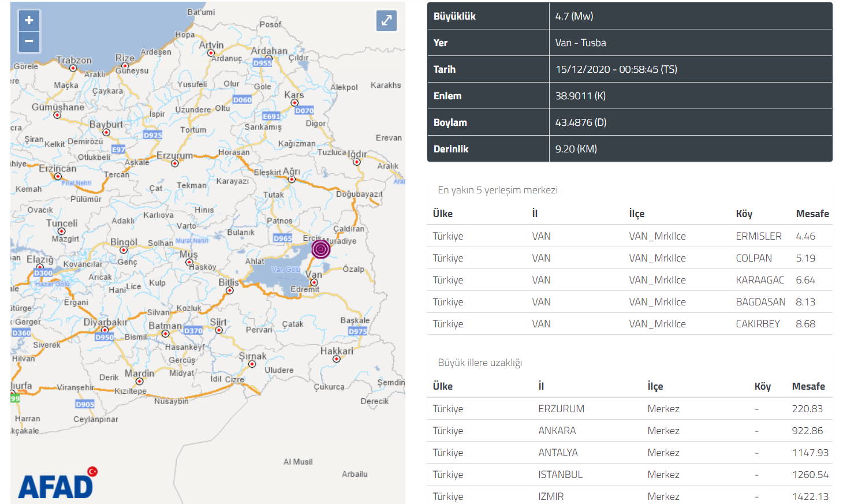Image resolution: width=843 pixels, height=504 pixels.
Task: Click the Tarih date value cell
Action: coord(616,69)
